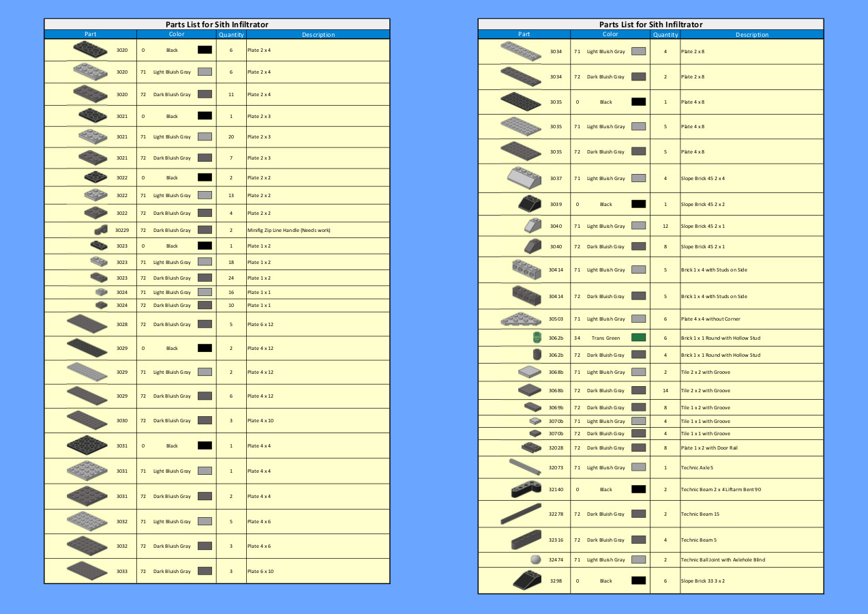Select the swatch in the Technic Ball Joint row
Image resolution: width=868 pixels, height=614 pixels.
(639, 559)
